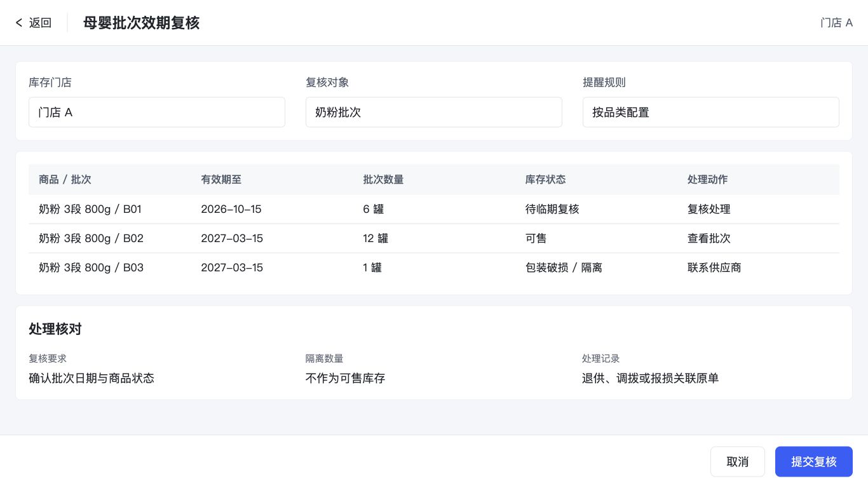Click the 提醒规则 field showing 按品类配置

pyautogui.click(x=711, y=112)
